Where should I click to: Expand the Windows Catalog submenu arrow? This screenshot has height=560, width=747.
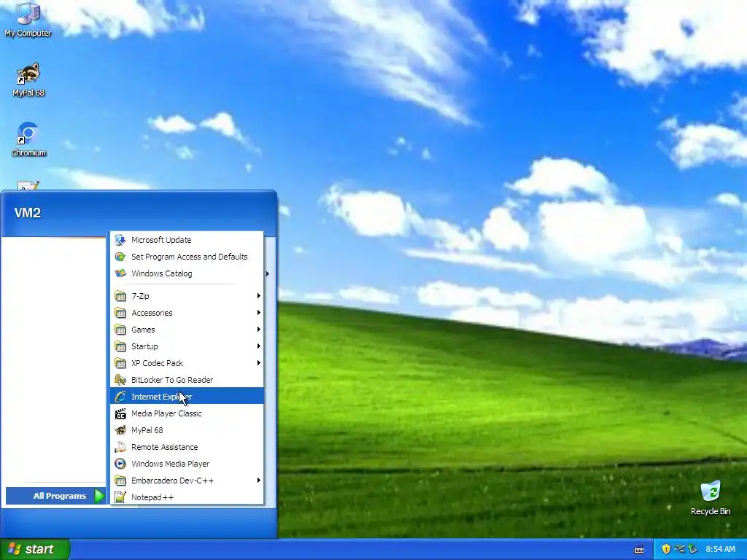click(x=268, y=273)
